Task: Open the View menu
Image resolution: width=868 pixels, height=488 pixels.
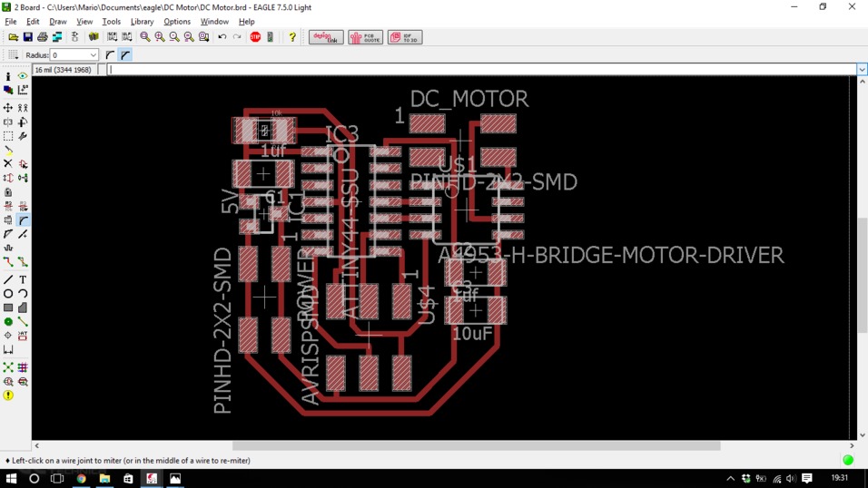Action: click(84, 22)
